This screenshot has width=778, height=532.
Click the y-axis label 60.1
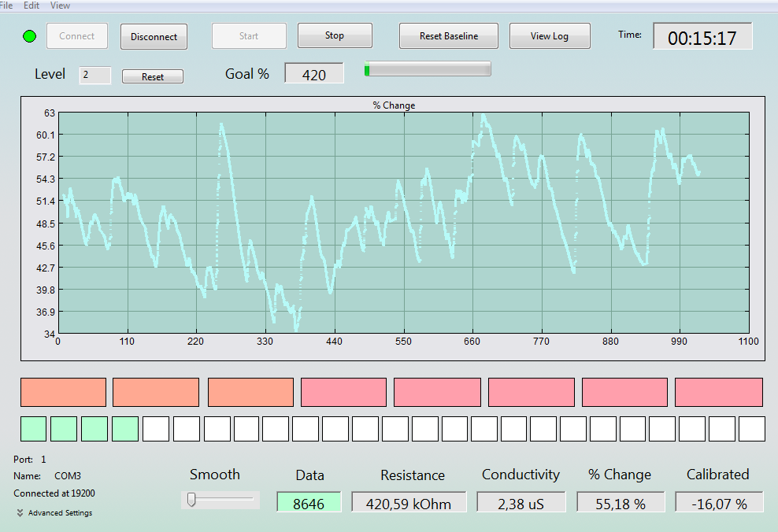[x=46, y=135]
